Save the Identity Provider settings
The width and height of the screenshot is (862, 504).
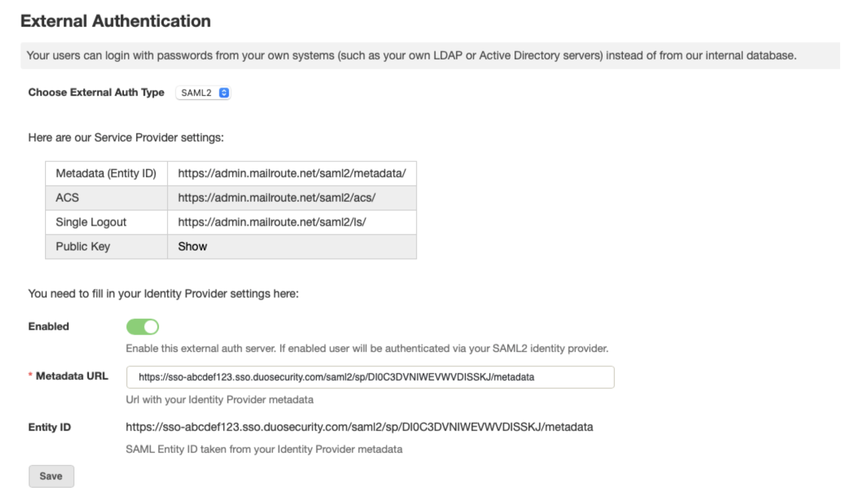(51, 476)
